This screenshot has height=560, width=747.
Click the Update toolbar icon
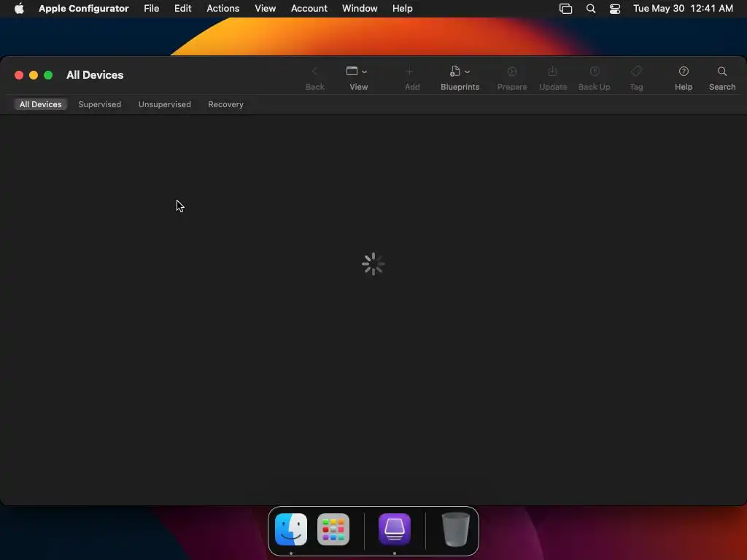point(553,71)
